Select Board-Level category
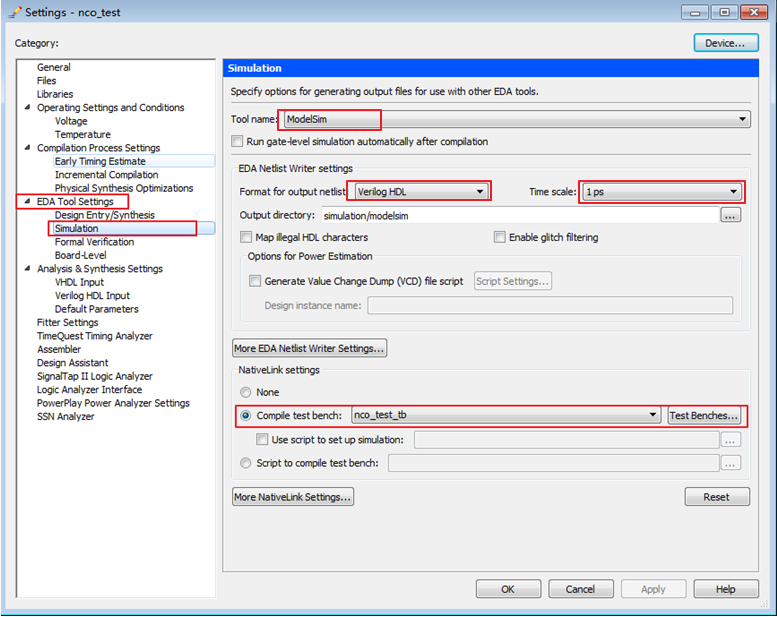This screenshot has height=617, width=777. [x=80, y=255]
